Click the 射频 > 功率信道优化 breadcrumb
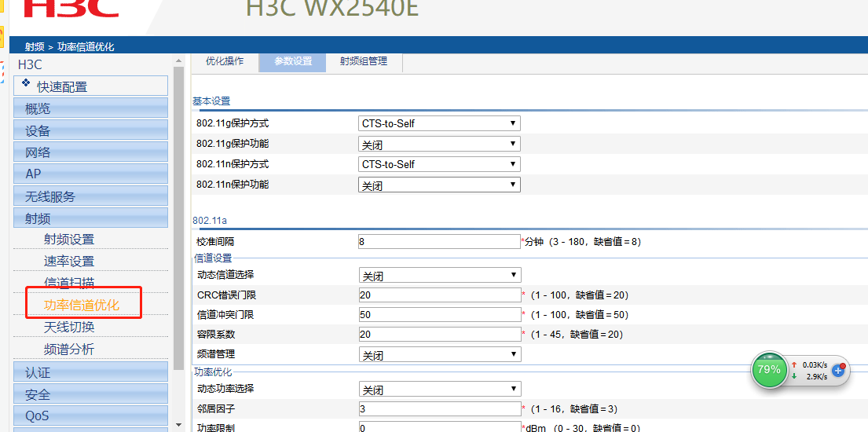This screenshot has width=868, height=432. 69,46
